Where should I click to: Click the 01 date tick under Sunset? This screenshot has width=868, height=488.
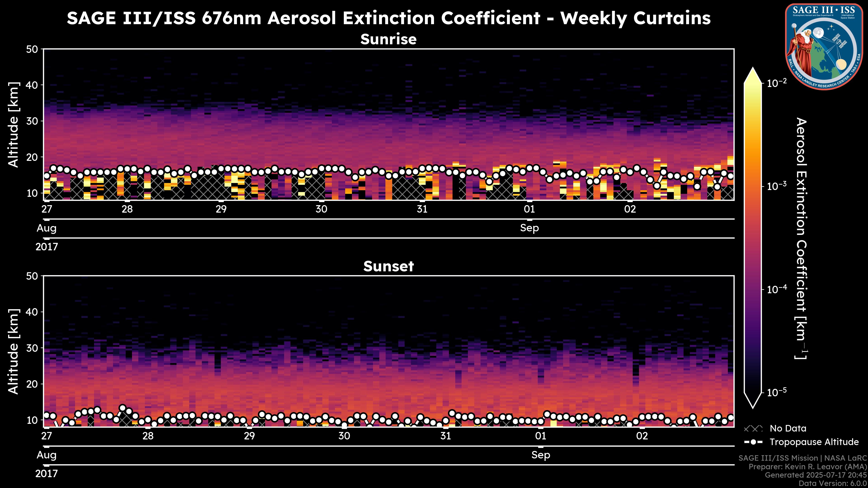(x=540, y=436)
